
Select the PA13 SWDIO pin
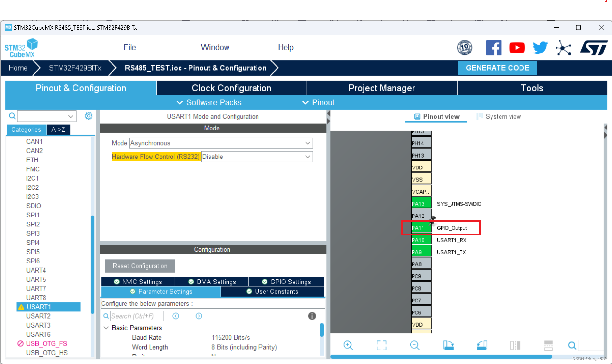(x=421, y=204)
